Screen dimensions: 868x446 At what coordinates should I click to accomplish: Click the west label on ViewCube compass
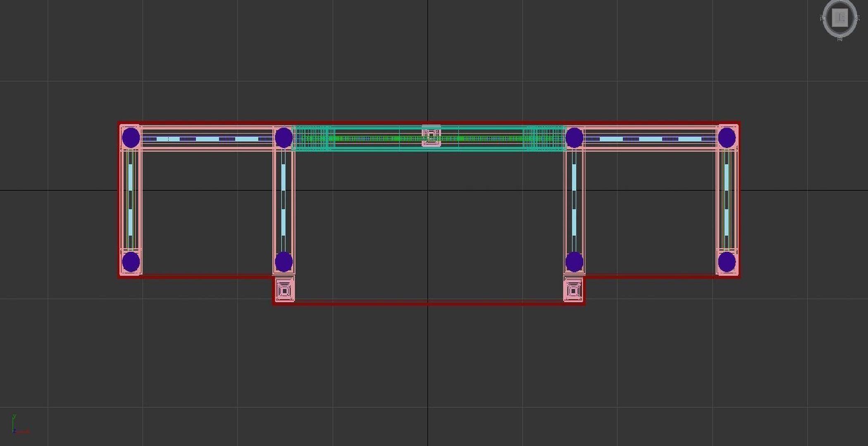823,18
